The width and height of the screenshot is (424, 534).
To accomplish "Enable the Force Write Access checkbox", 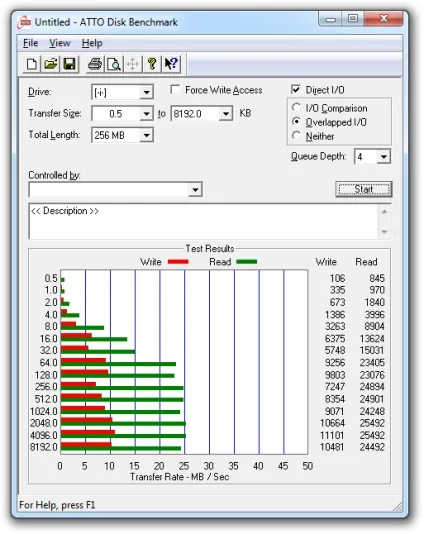I will tap(175, 90).
